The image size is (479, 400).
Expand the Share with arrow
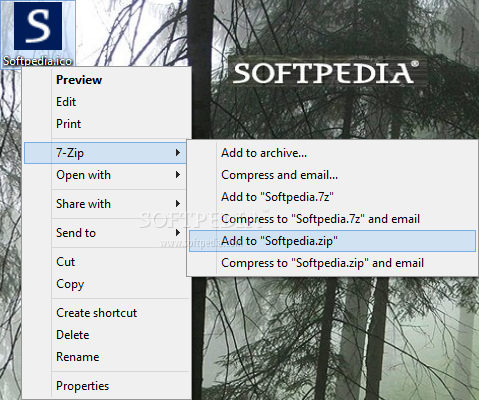(x=178, y=204)
